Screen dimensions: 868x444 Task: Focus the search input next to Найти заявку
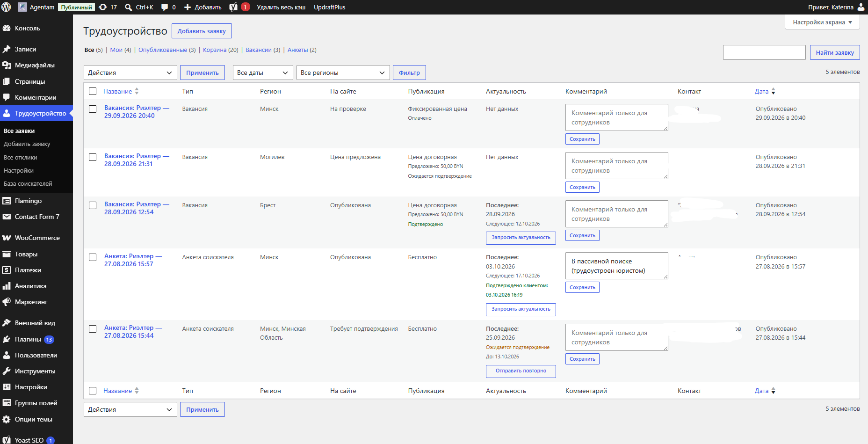(x=764, y=52)
